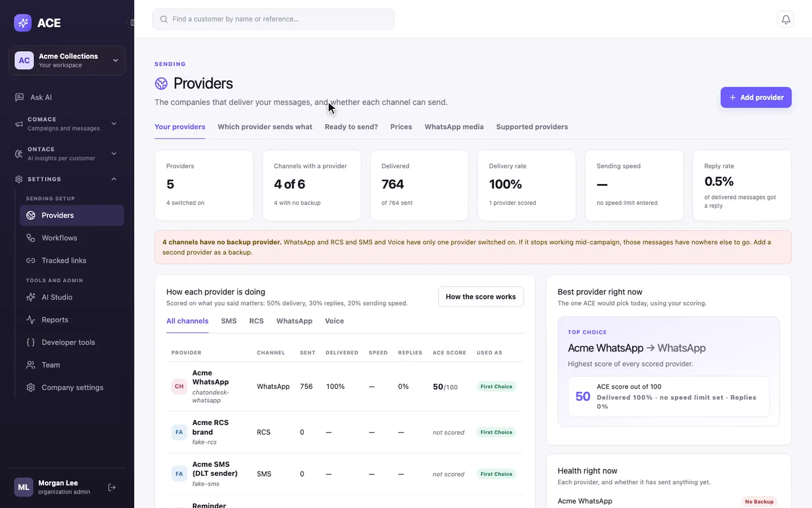Go to the Prices tab
812x508 pixels.
(x=401, y=127)
